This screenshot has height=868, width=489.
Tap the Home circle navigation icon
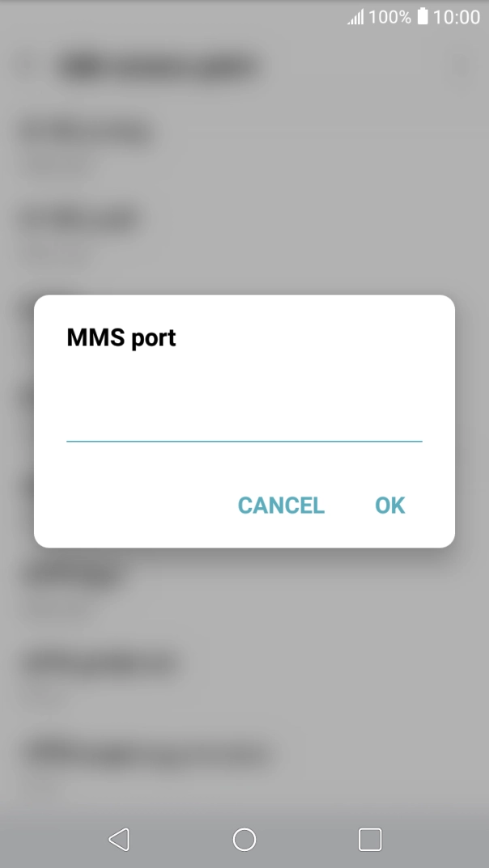point(244,839)
